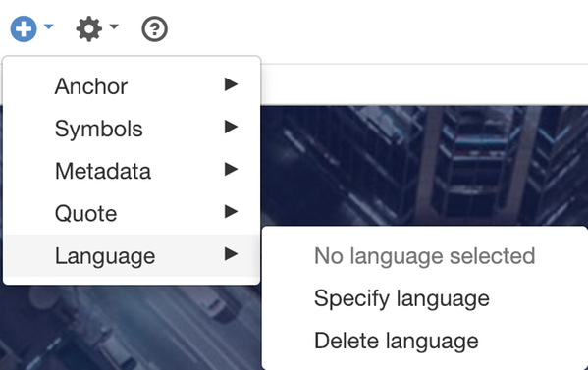588x370 pixels.
Task: Expand the arrow beside Symbols
Action: point(231,127)
